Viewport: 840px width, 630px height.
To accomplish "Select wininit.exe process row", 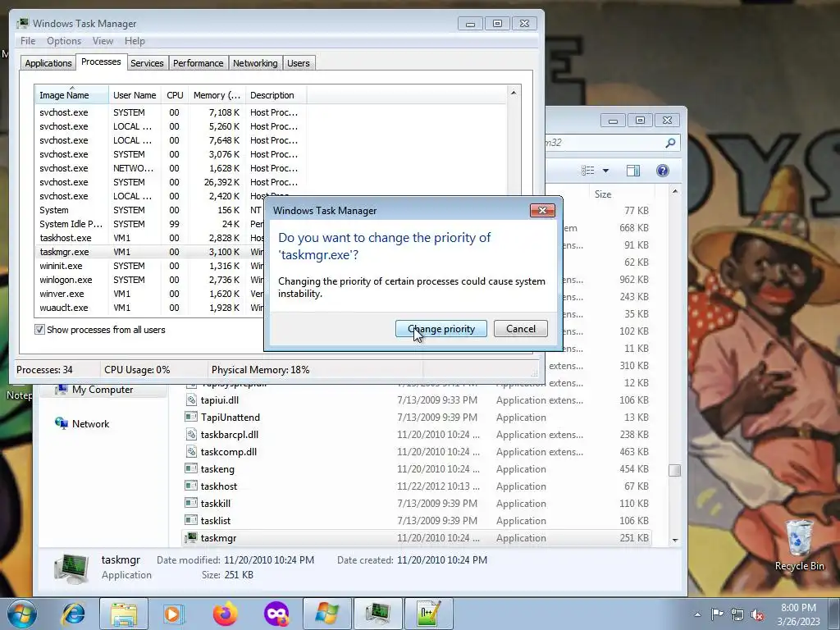I will click(x=149, y=266).
